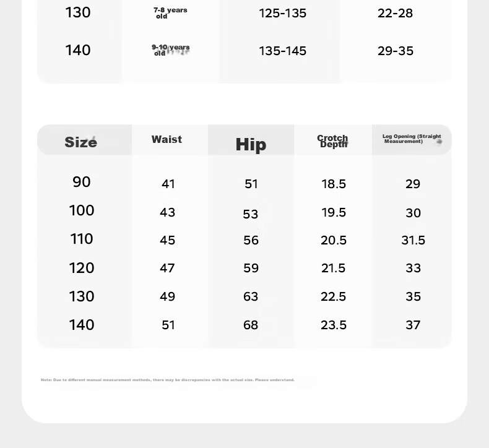Click the weight range 29-35
This screenshot has height=448, width=489.
tap(396, 51)
